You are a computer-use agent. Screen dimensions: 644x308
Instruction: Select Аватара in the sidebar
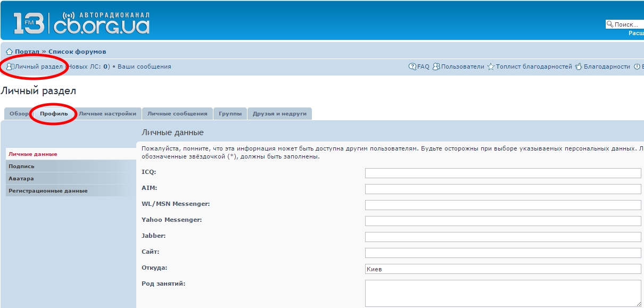[21, 178]
